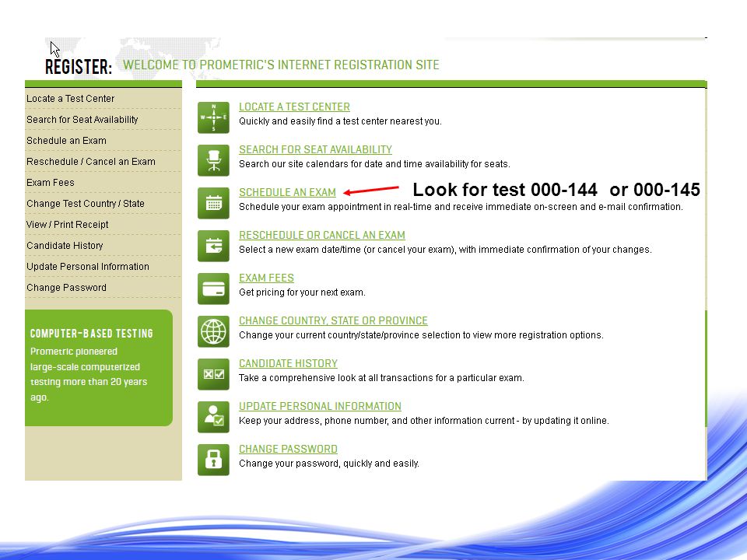The width and height of the screenshot is (747, 560).
Task: Click the chair icon for Seat Availability
Action: point(213,160)
